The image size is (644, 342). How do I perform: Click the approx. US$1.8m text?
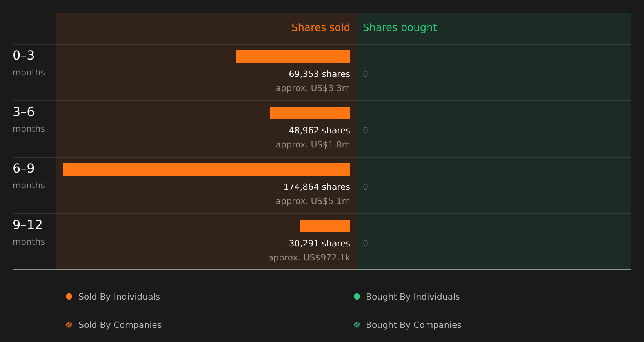(x=313, y=145)
